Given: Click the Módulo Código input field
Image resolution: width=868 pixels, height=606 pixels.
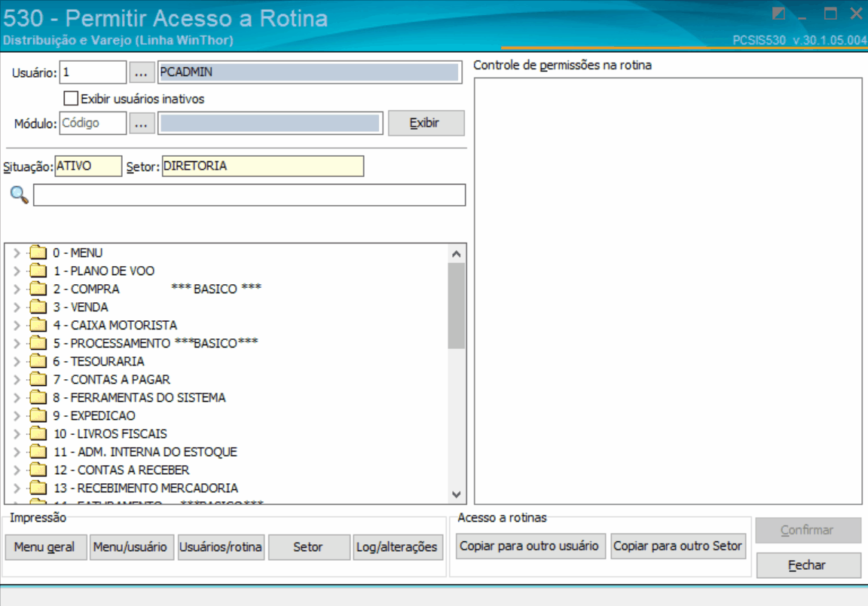Looking at the screenshot, I should (x=93, y=123).
